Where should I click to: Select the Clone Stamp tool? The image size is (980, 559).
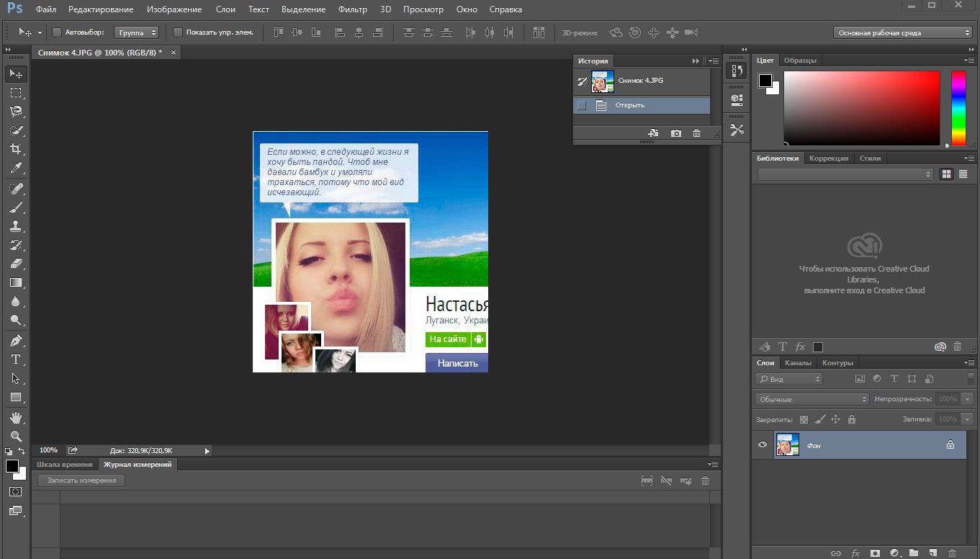[x=16, y=226]
